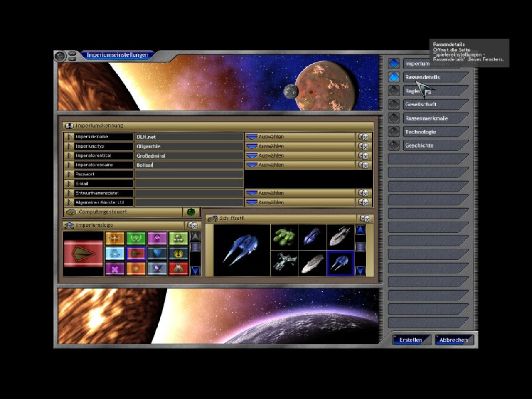Open Auswählen dropdown for Entwurfnamensdatei
The height and width of the screenshot is (399, 532).
click(x=300, y=193)
